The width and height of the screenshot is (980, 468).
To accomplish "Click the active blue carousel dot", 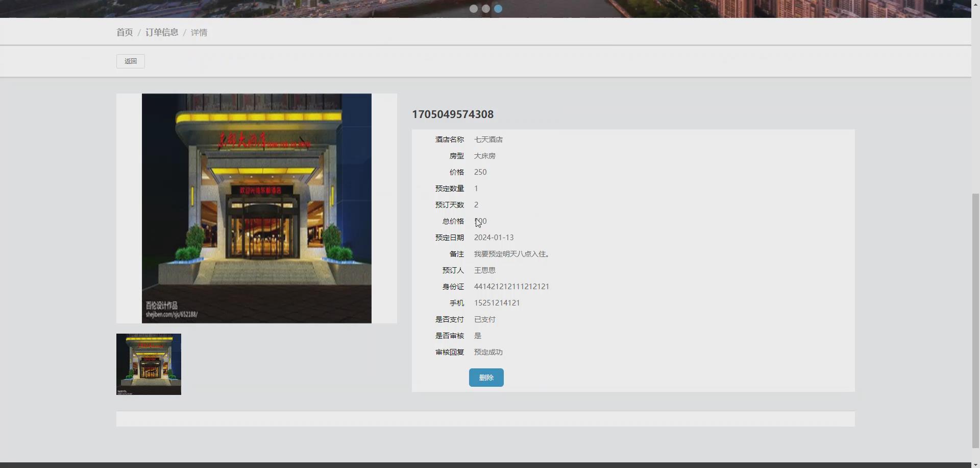I will tap(498, 9).
